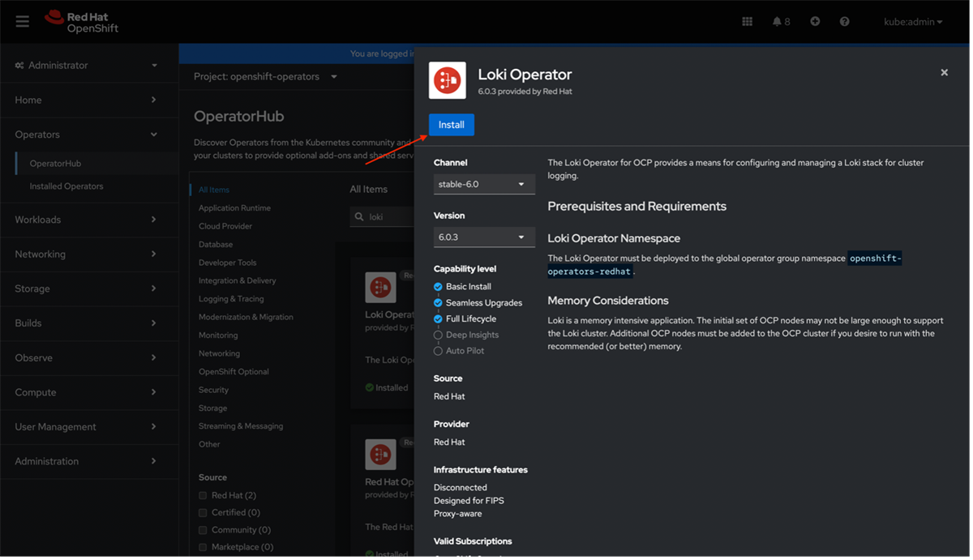Click the search field containing 'loki'
This screenshot has height=560, width=973.
pos(381,217)
